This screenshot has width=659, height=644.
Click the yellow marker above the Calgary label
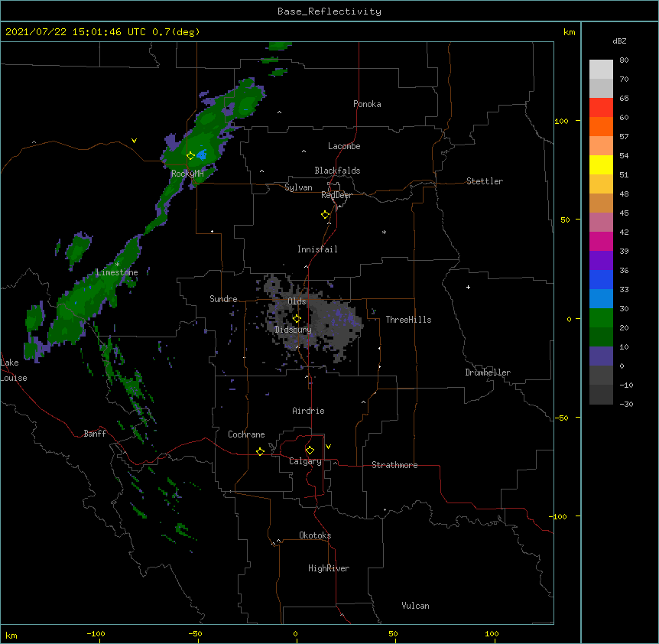[x=310, y=450]
